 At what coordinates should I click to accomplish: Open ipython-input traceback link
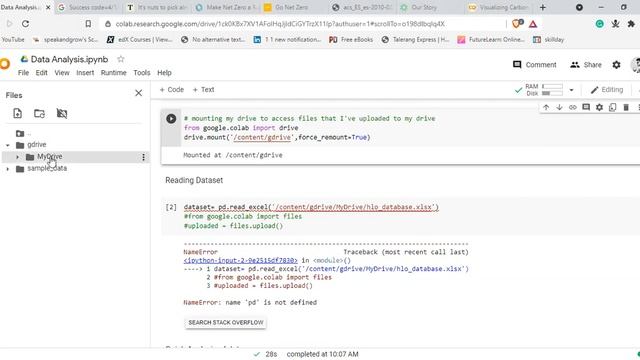[x=240, y=260]
